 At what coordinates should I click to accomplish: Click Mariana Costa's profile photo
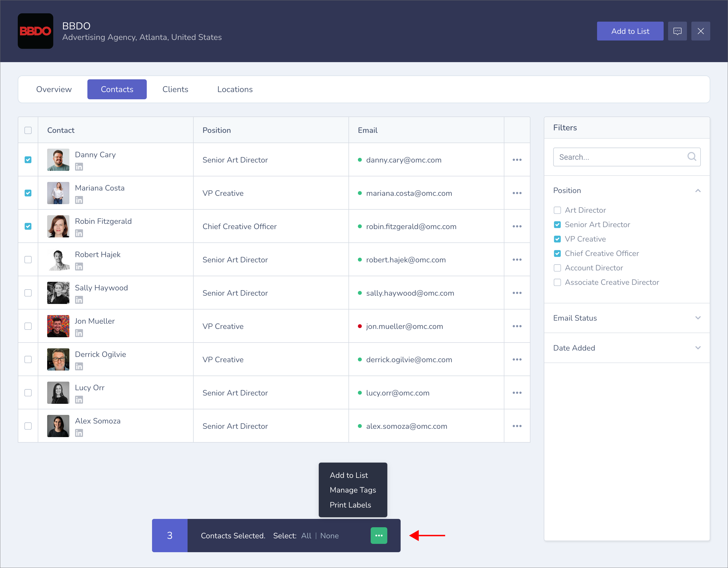tap(58, 193)
